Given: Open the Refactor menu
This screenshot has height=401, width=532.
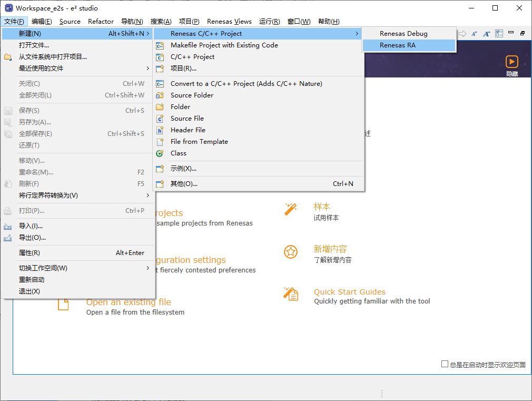Looking at the screenshot, I should [x=101, y=22].
